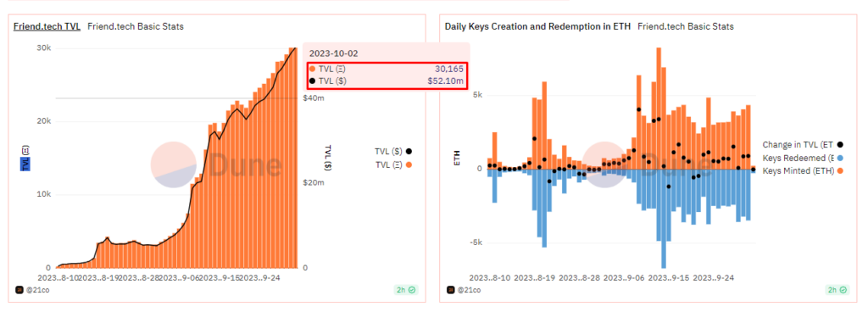868x312 pixels.
Task: Toggle the Keys Minted (ETH) orange legend dot
Action: [x=839, y=171]
